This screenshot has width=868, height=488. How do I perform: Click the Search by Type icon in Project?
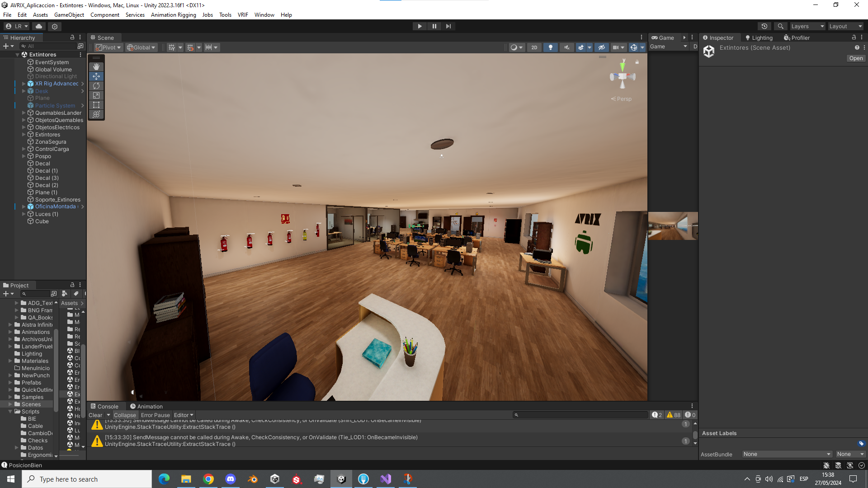[x=65, y=294]
